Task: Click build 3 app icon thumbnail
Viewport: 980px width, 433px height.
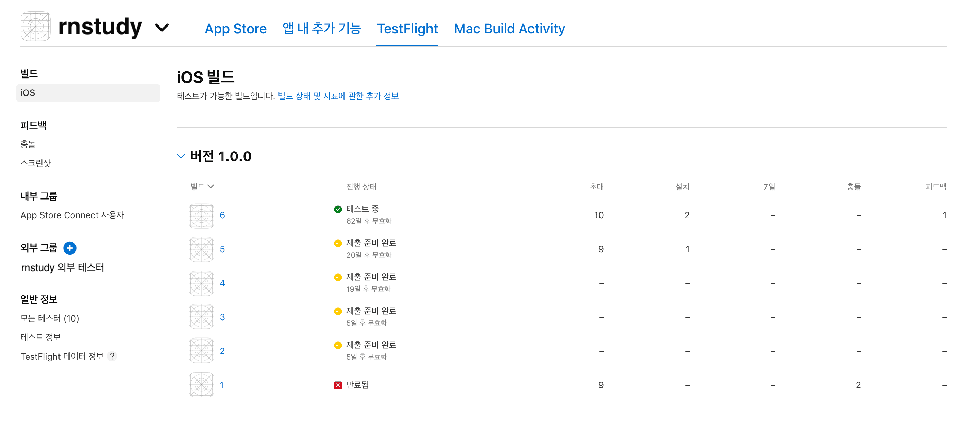Action: (201, 317)
